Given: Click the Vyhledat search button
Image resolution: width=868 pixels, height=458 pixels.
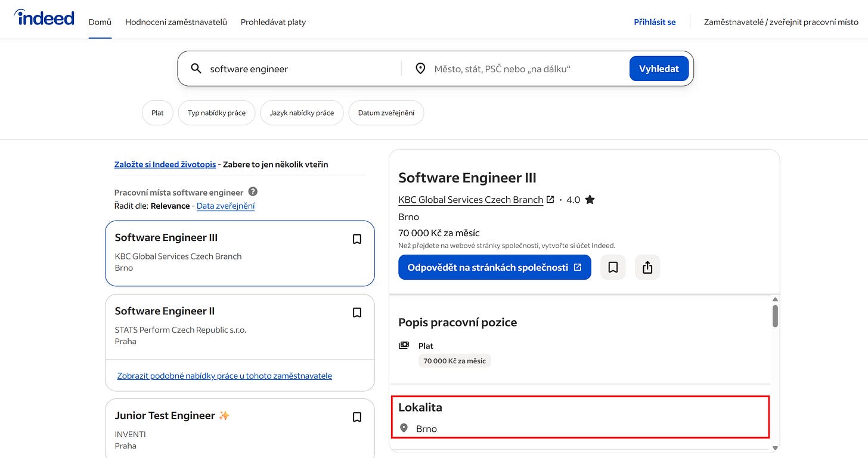Looking at the screenshot, I should 659,69.
